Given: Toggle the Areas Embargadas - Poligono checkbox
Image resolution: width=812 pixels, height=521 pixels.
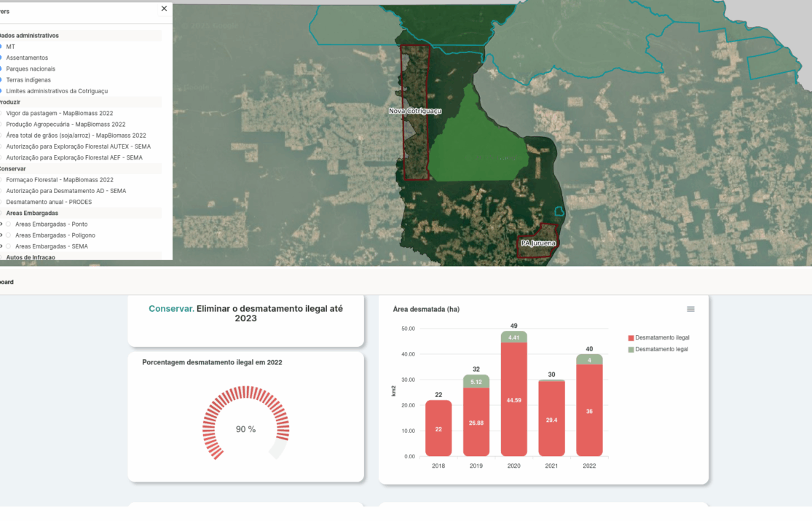Looking at the screenshot, I should coord(9,235).
